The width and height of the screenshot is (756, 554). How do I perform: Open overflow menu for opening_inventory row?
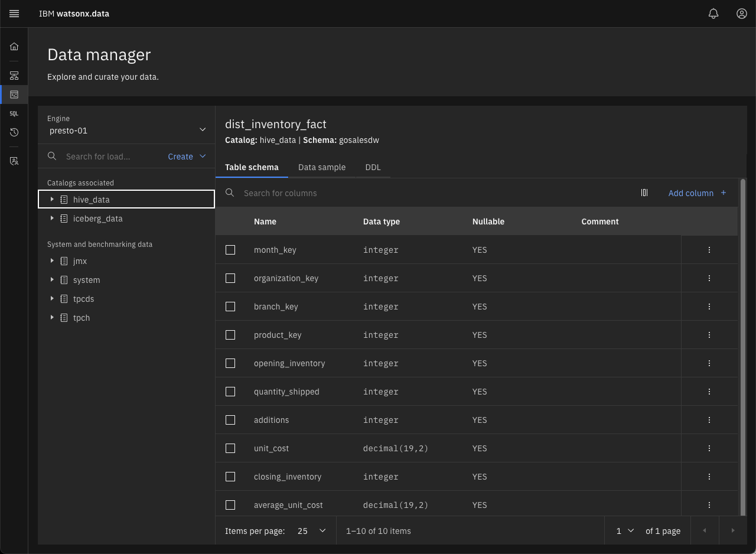[709, 363]
